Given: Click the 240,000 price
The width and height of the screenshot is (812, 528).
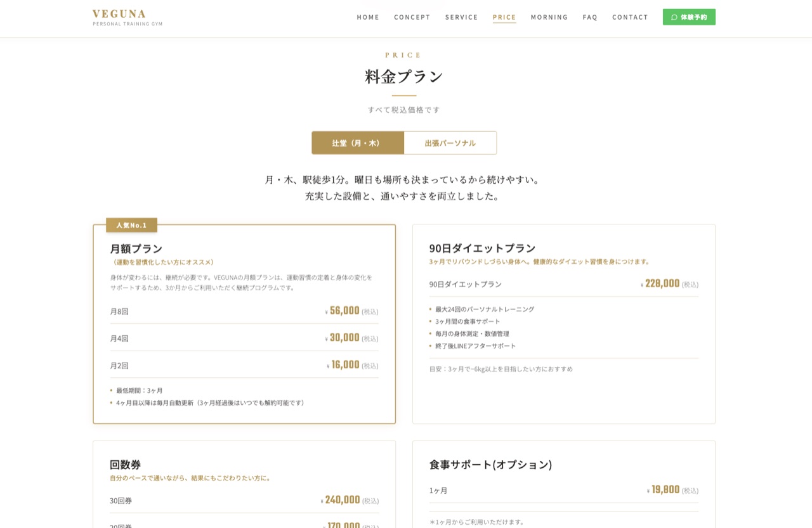Looking at the screenshot, I should [x=343, y=499].
